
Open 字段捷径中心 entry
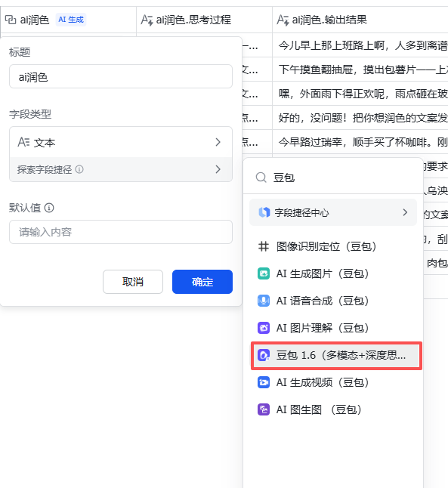tap(333, 212)
